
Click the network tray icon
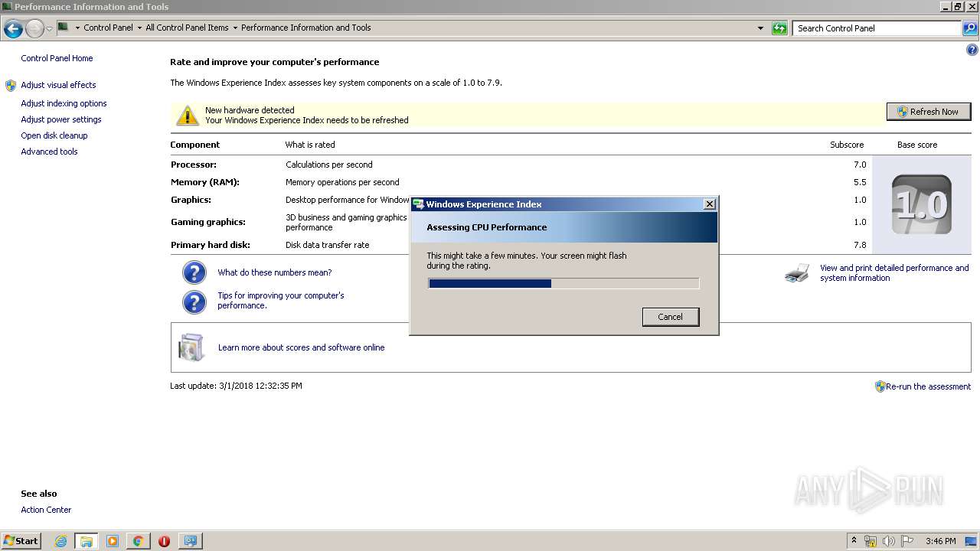(x=871, y=541)
